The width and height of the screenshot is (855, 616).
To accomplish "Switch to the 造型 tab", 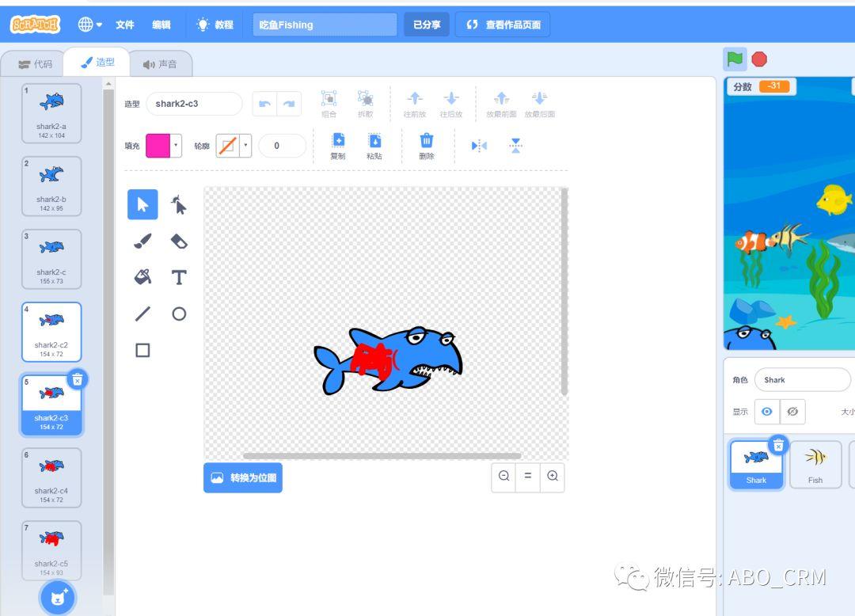I will tap(97, 62).
